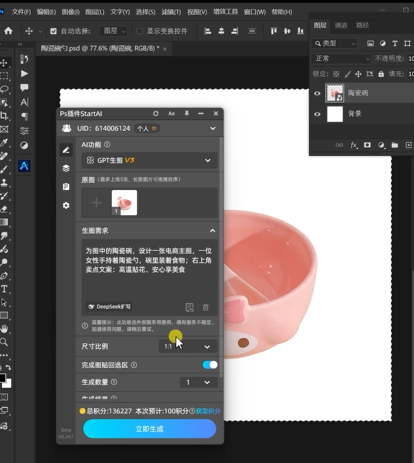Select the Lasso tool
This screenshot has height=463, width=414.
tap(4, 89)
